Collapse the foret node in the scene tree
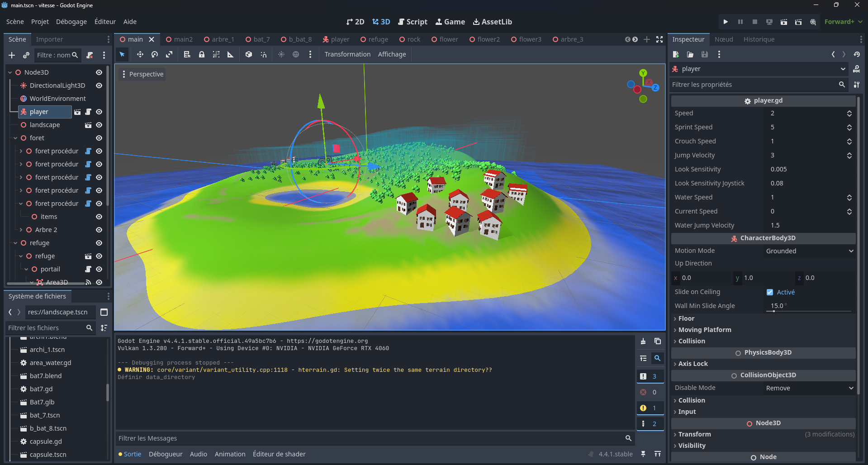Screen dimensions: 868x465 [15, 138]
